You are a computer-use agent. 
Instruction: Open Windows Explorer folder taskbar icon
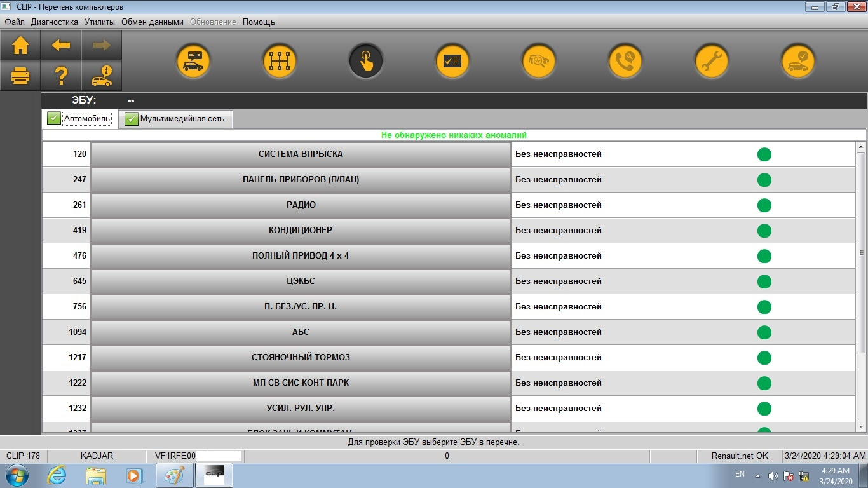point(96,475)
